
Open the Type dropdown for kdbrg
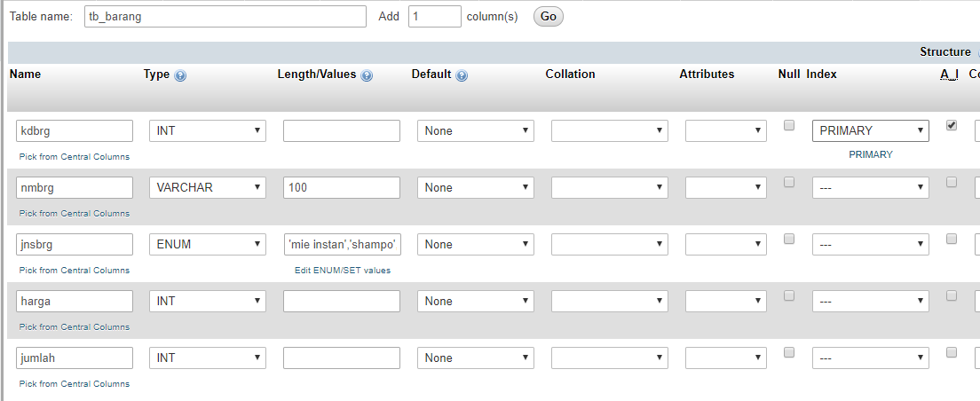click(x=208, y=131)
